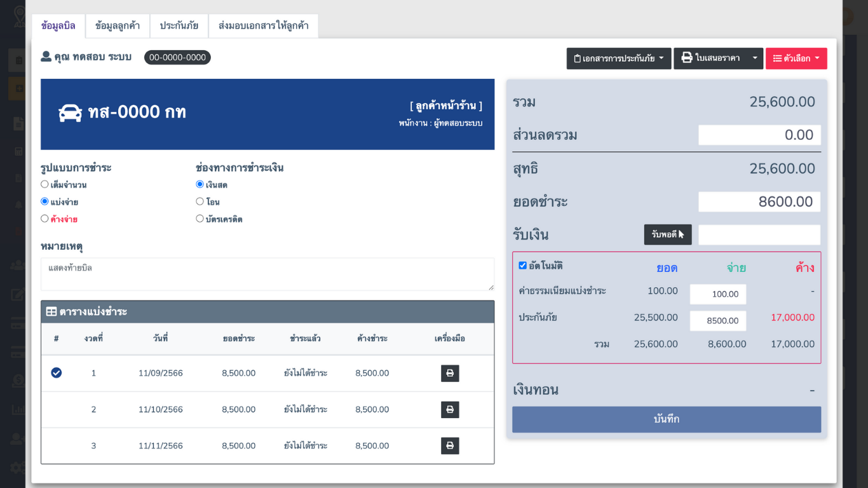
Task: Choose เงินสด payment channel
Action: point(200,184)
